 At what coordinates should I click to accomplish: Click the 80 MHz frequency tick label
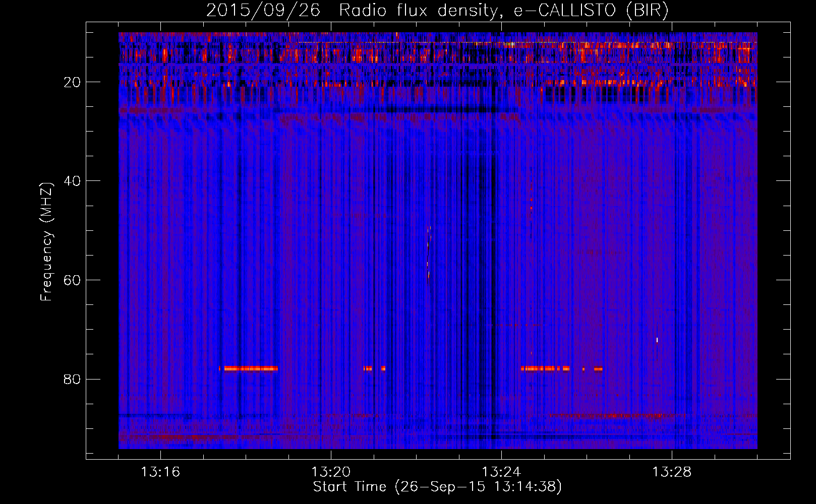(x=73, y=379)
